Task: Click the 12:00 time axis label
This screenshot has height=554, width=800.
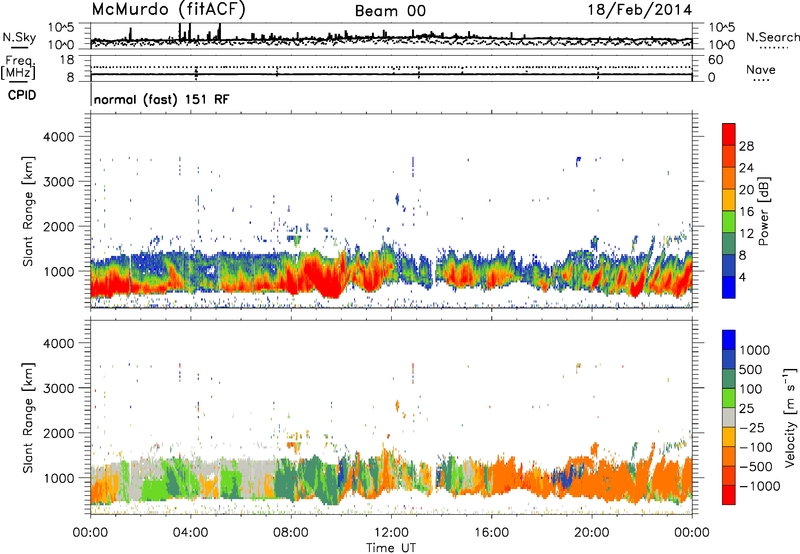Action: 391,533
